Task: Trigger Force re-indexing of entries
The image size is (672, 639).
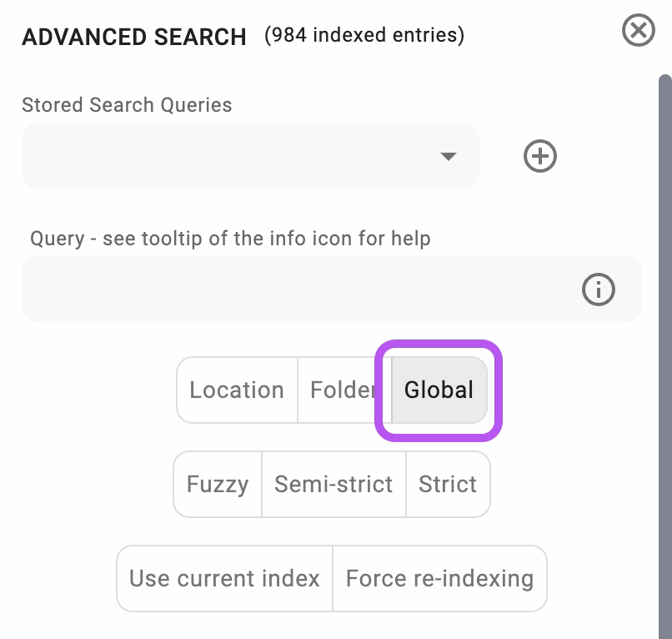Action: pos(439,578)
